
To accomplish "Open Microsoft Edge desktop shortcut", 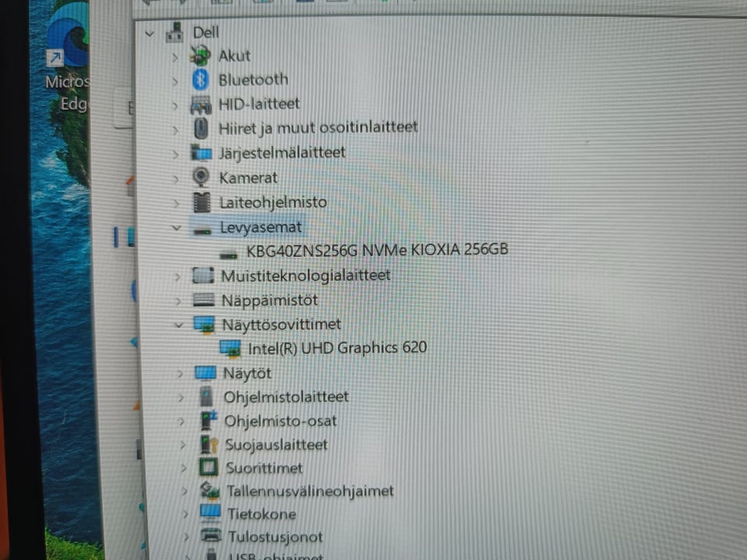I will (68, 57).
